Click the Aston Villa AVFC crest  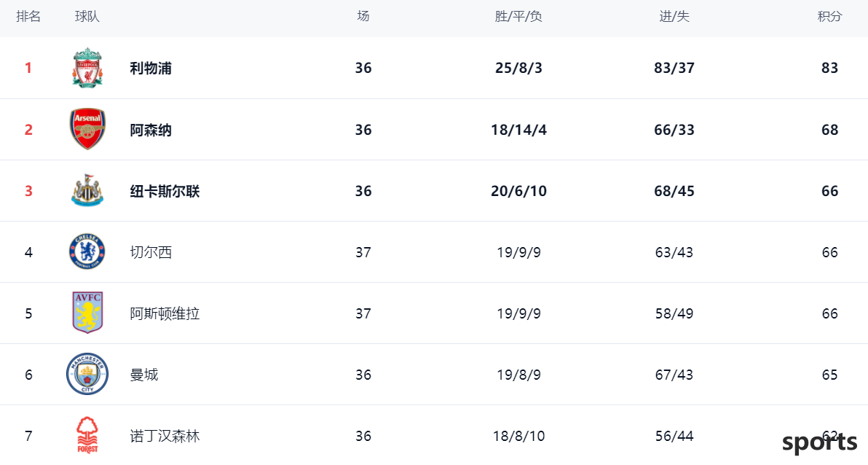pos(87,313)
